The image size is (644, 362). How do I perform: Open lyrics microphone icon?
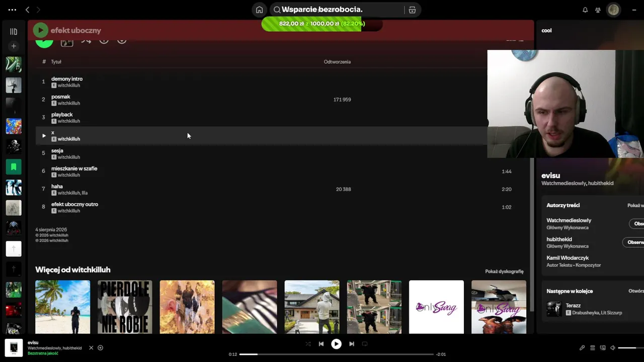coord(582,347)
